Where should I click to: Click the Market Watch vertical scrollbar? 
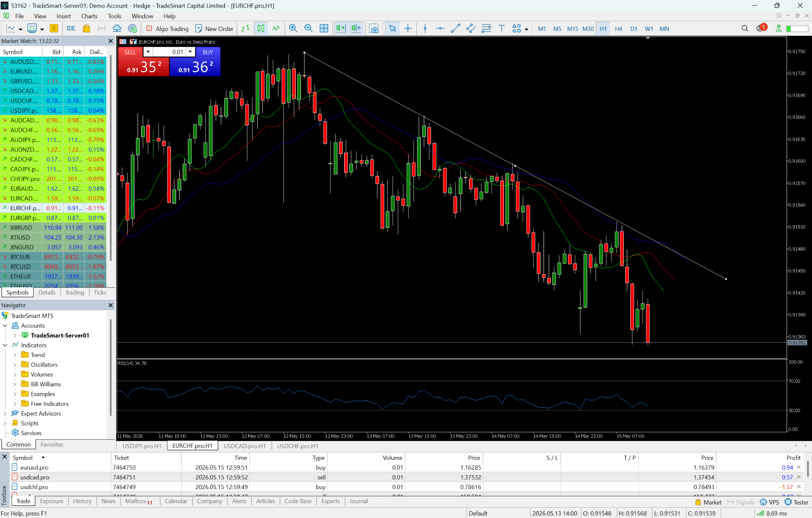(x=111, y=159)
